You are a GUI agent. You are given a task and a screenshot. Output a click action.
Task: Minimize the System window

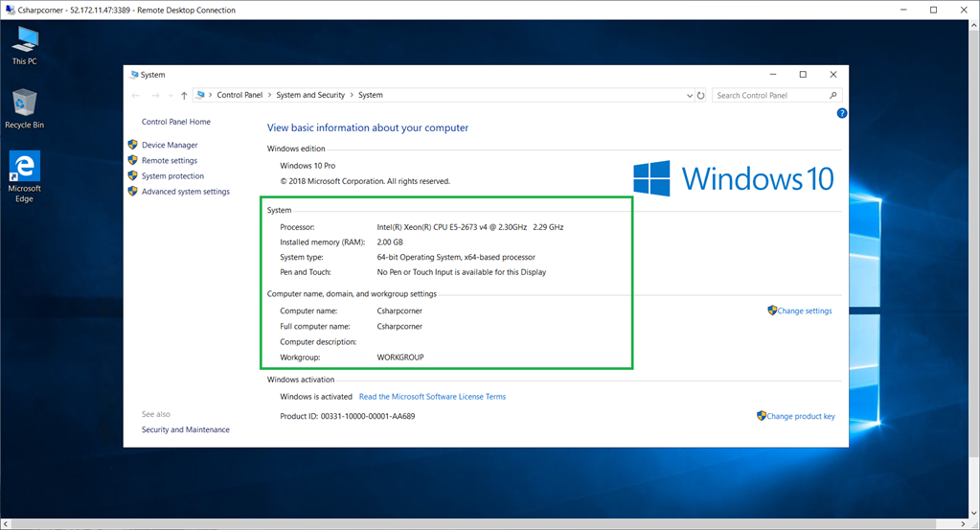coord(773,75)
